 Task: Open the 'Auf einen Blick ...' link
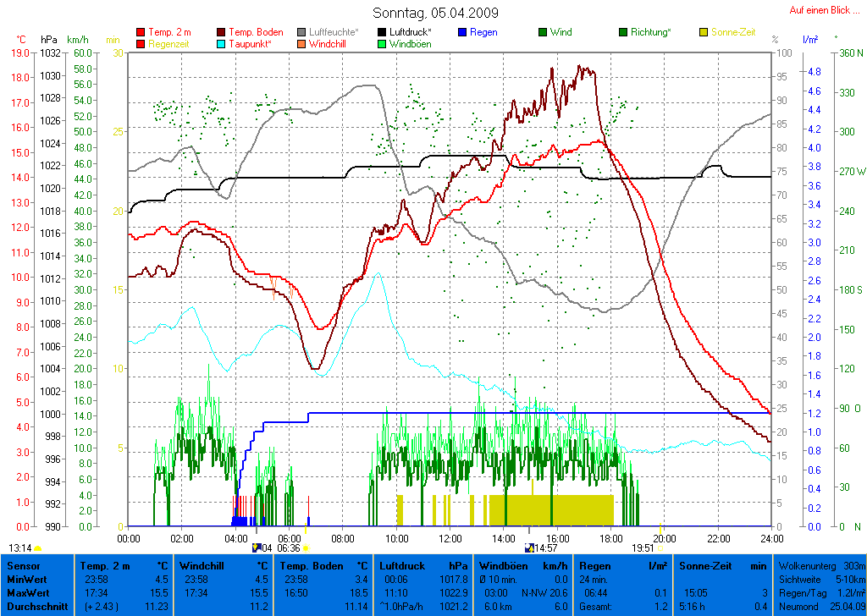coord(824,10)
